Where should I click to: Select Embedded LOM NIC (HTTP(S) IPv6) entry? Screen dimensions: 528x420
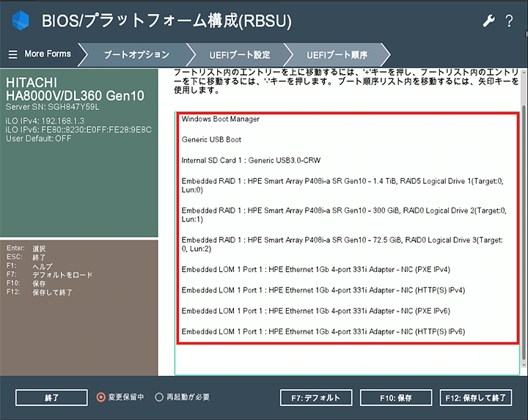pos(323,331)
